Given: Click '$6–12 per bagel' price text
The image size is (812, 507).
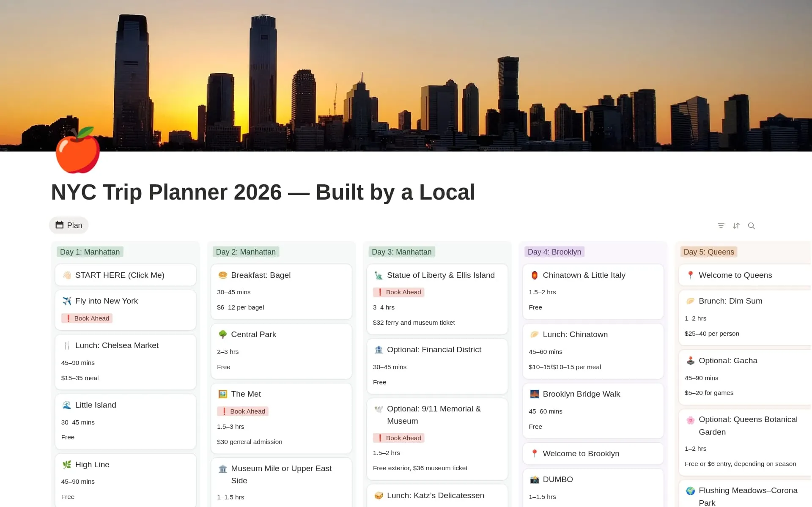Looking at the screenshot, I should (241, 307).
